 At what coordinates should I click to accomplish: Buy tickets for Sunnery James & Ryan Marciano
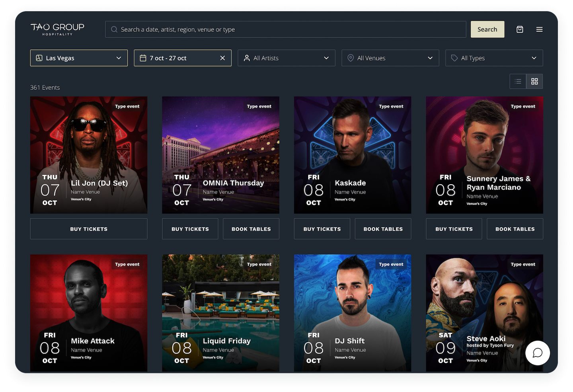[454, 229]
